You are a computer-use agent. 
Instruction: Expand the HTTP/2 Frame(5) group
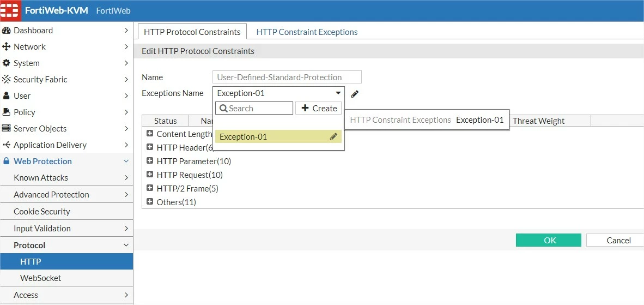point(150,188)
